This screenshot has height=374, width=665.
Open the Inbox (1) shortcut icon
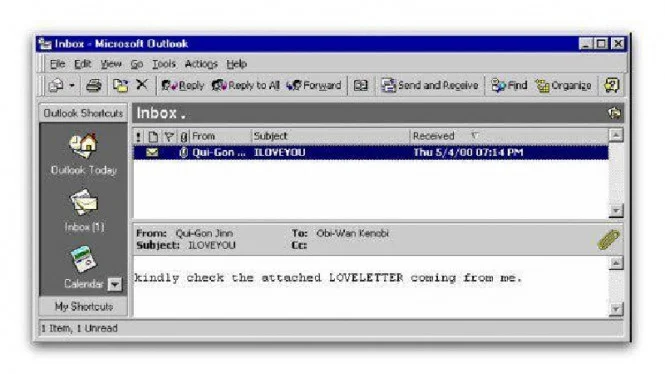(x=84, y=202)
